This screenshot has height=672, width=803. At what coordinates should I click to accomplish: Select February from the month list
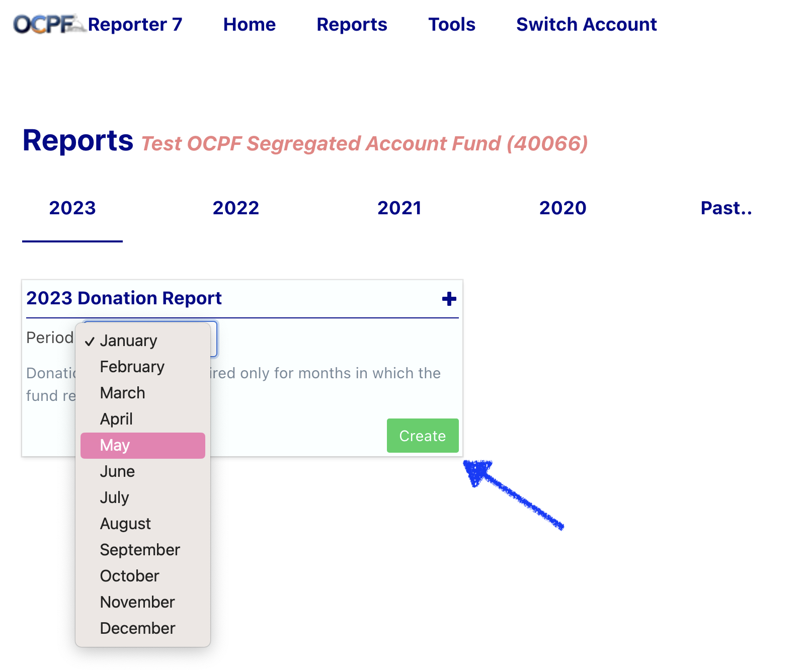point(132,367)
